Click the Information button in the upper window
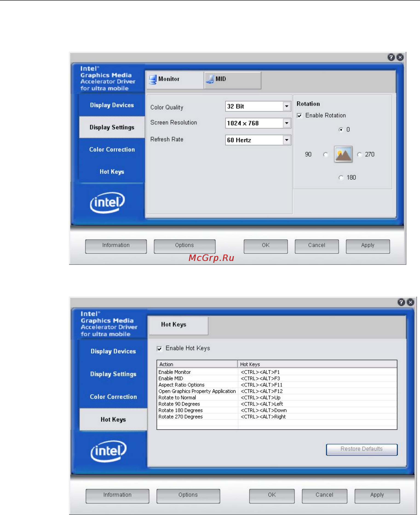420x515 pixels. (x=116, y=246)
